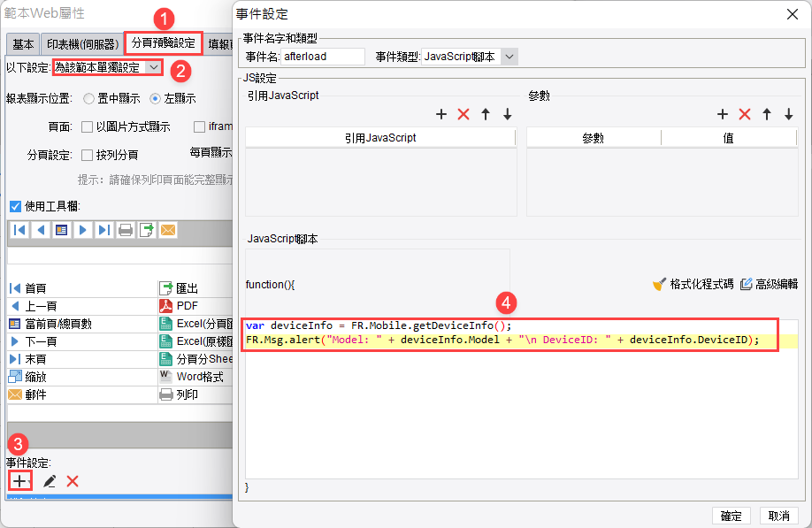Viewport: 812px width, 528px height.
Task: Click the plus icon in 引用JavaScript panel
Action: click(x=441, y=114)
